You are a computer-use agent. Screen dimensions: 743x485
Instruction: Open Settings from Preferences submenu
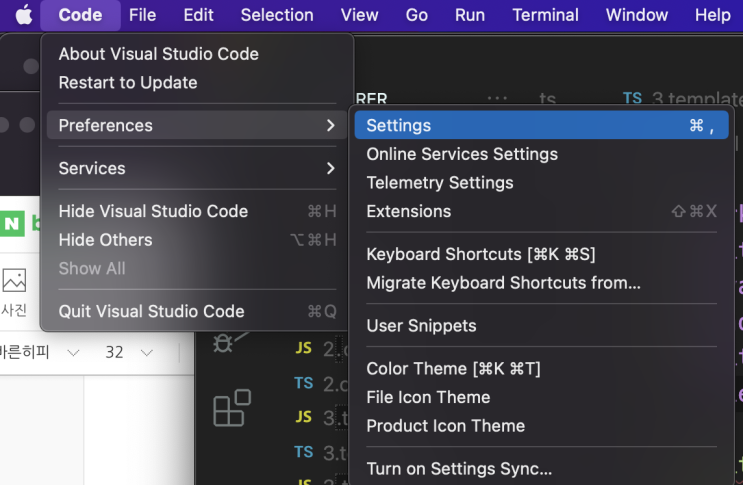click(x=542, y=126)
